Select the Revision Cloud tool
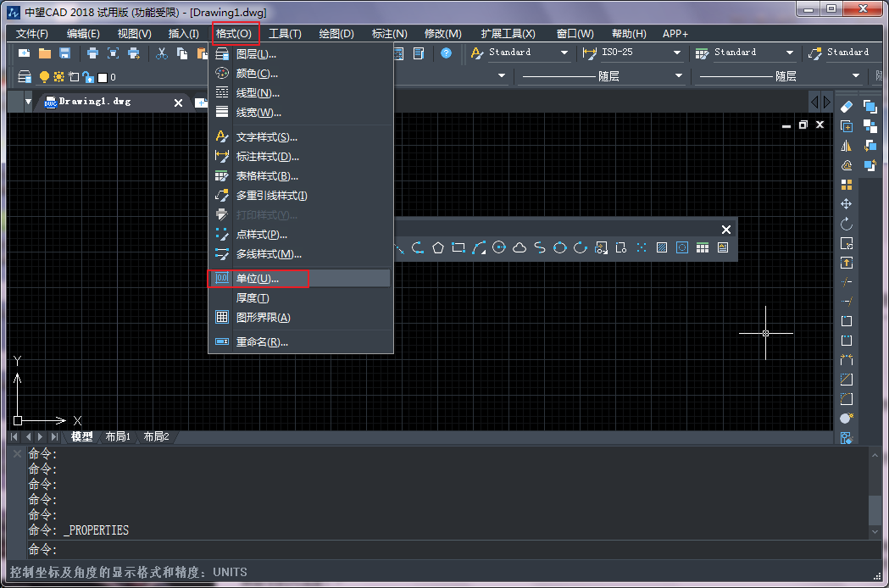This screenshot has height=588, width=889. pos(520,247)
